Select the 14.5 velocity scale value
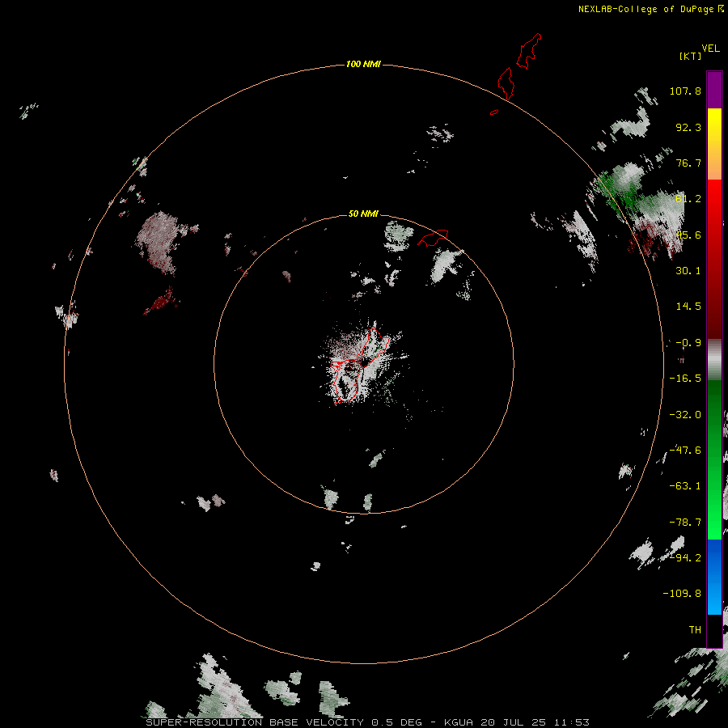The width and height of the screenshot is (728, 728). pos(688,307)
